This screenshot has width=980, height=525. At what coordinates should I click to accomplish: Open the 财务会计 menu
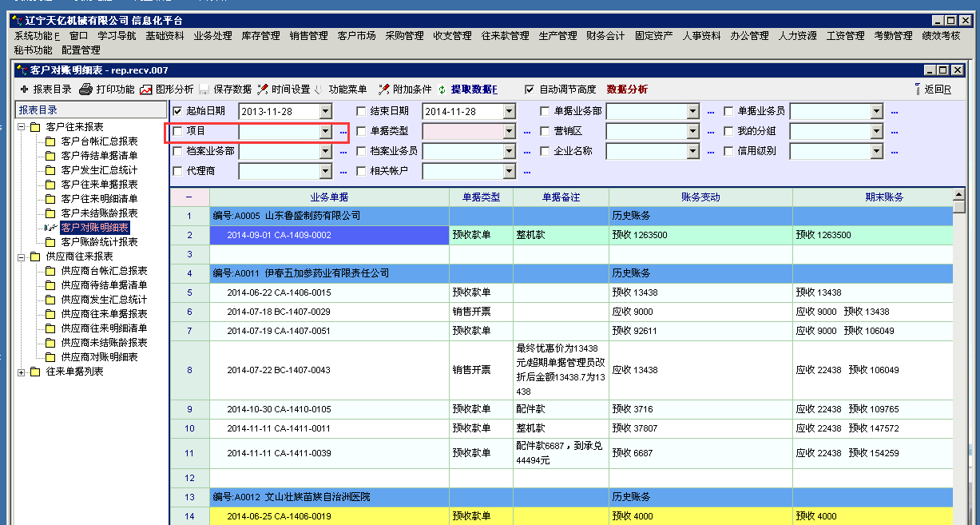(605, 36)
